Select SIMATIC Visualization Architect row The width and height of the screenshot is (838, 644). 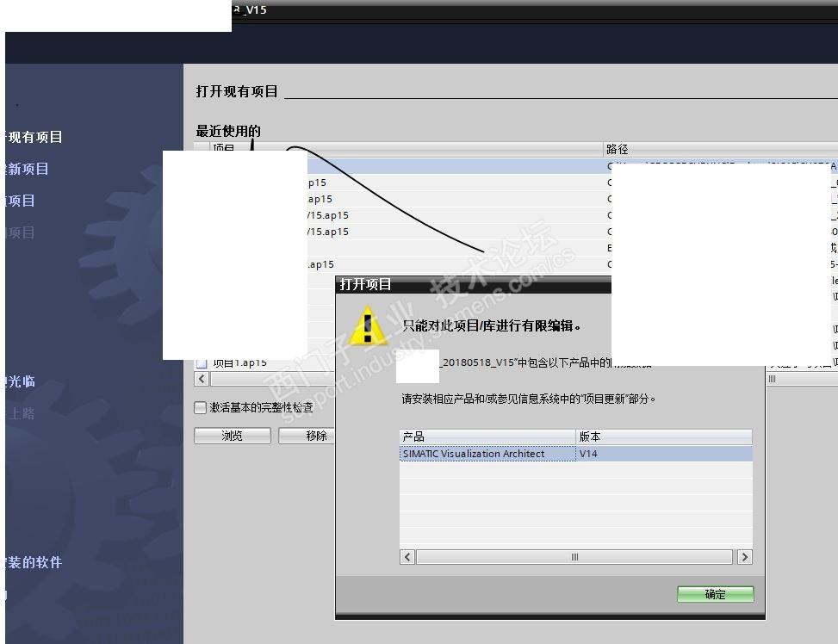575,453
